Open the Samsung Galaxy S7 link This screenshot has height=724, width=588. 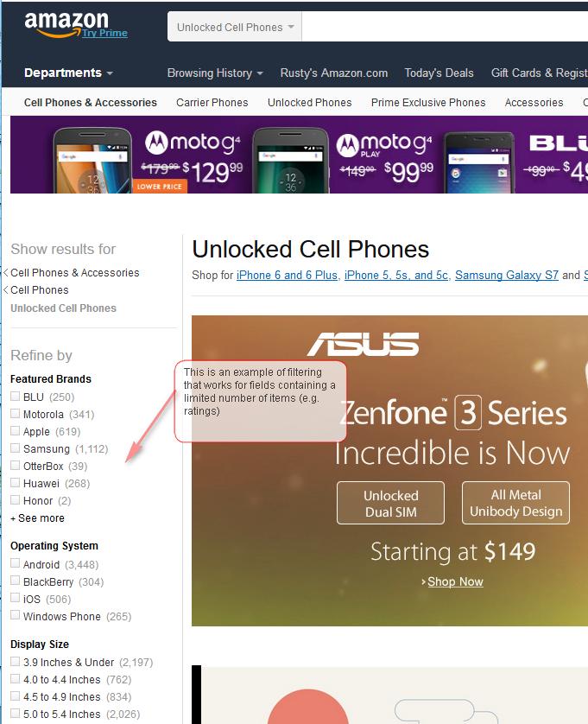pyautogui.click(x=507, y=276)
